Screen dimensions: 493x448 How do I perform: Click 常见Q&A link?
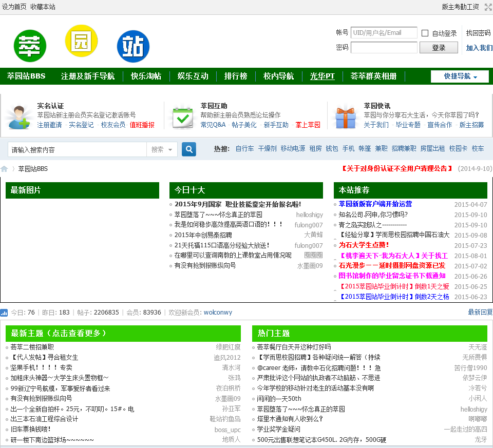coord(213,125)
